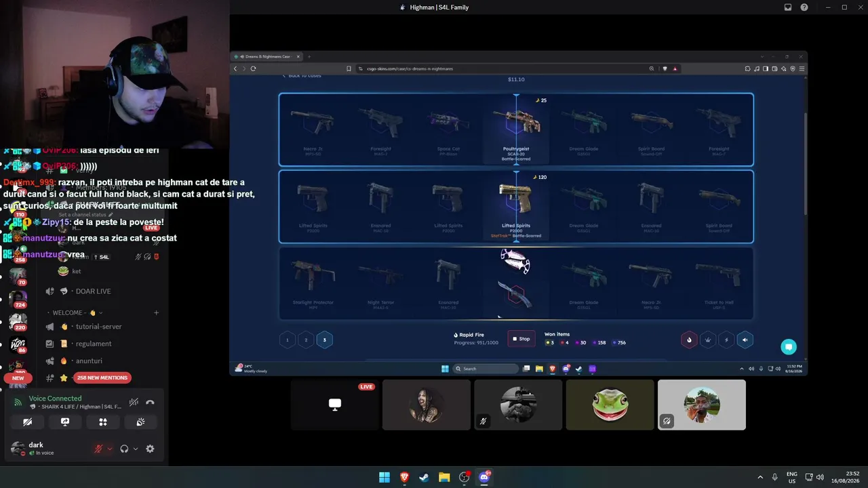Expand headphone output options arrow

136,449
